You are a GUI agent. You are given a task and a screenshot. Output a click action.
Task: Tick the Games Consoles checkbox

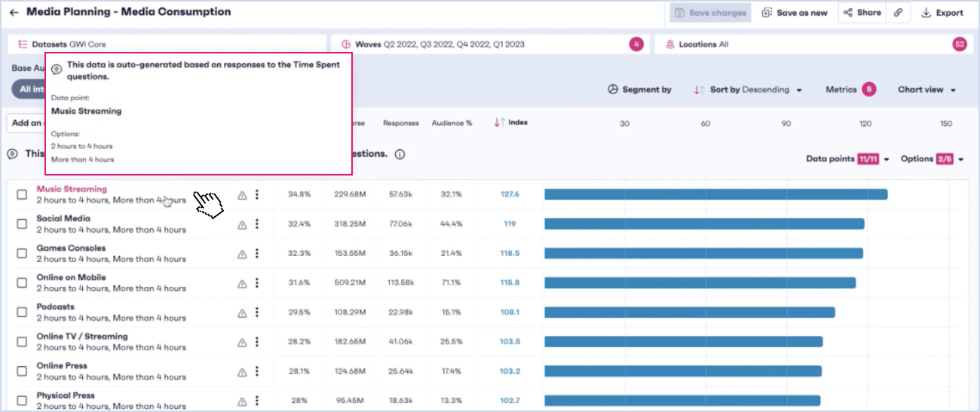(x=22, y=253)
